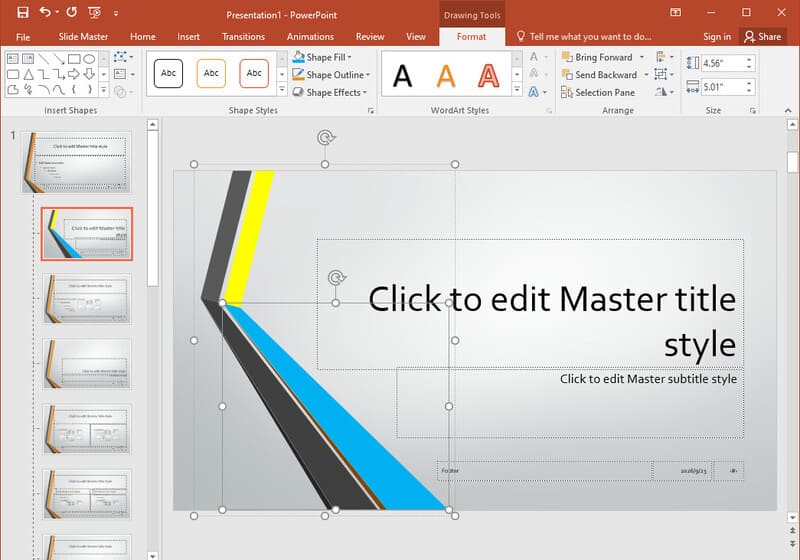Click Sign in link

[x=717, y=37]
